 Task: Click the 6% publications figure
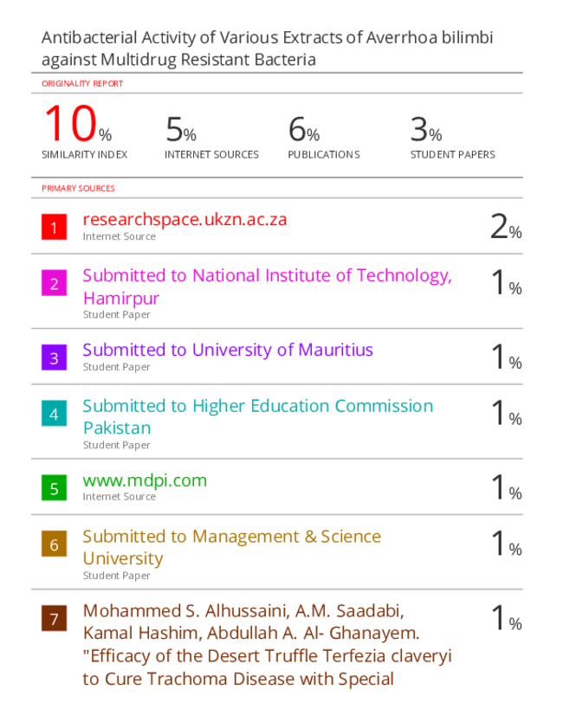tap(304, 129)
